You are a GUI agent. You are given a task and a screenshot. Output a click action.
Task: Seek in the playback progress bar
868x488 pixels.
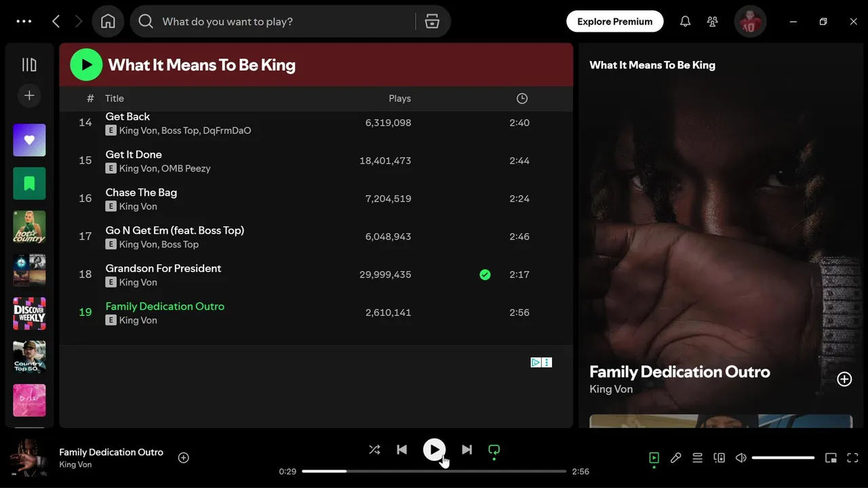434,471
